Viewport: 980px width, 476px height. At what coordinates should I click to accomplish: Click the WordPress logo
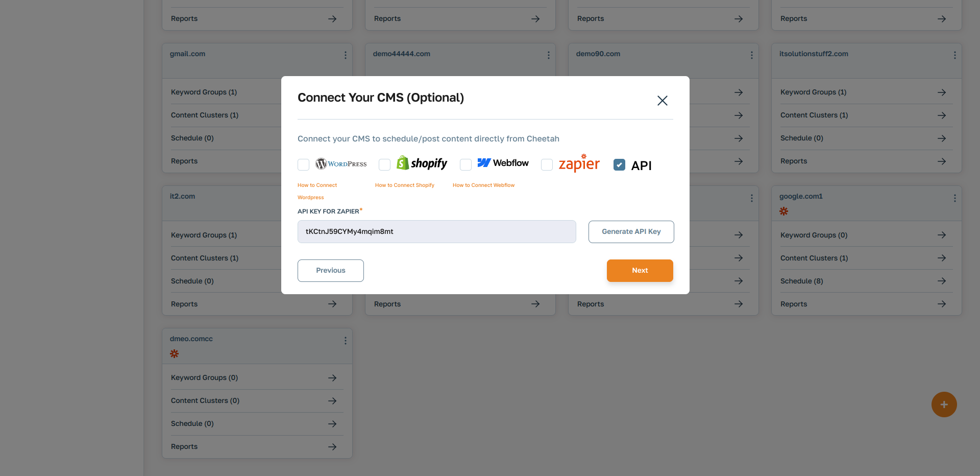pyautogui.click(x=341, y=163)
